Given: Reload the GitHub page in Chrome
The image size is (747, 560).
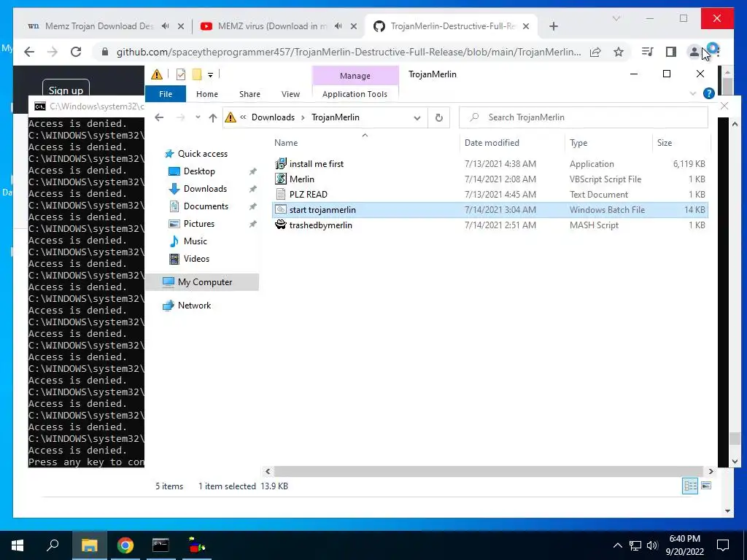Looking at the screenshot, I should pyautogui.click(x=76, y=52).
